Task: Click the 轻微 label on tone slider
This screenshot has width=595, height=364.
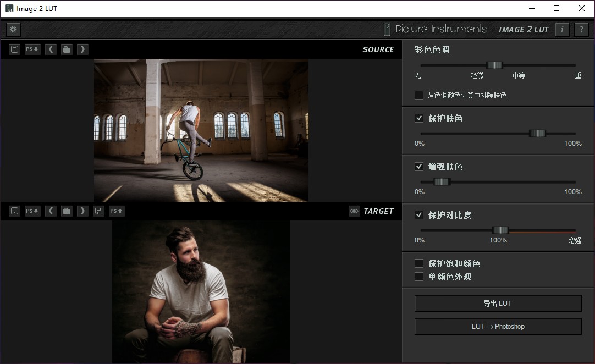Action: [477, 75]
